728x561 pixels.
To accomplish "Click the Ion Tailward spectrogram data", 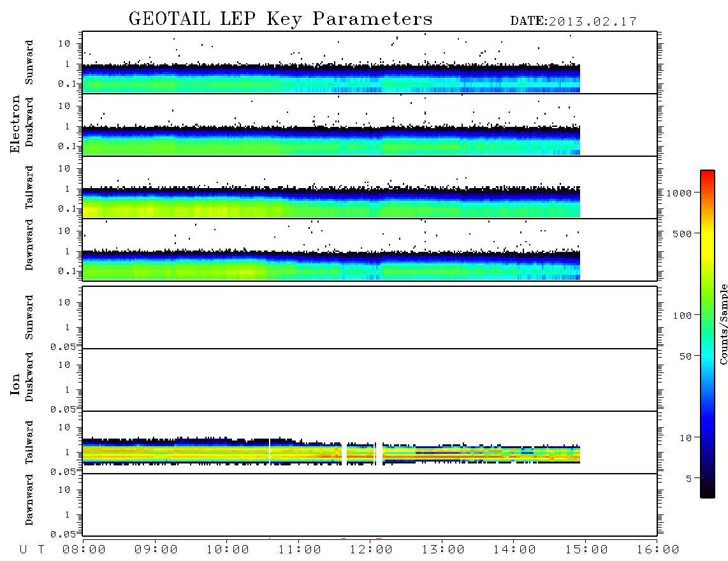I will tap(331, 451).
